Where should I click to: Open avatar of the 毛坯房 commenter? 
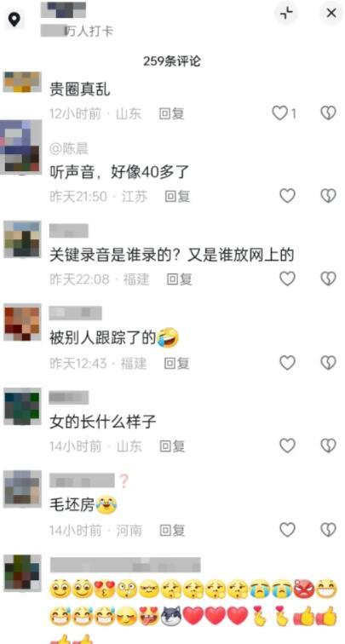click(23, 487)
